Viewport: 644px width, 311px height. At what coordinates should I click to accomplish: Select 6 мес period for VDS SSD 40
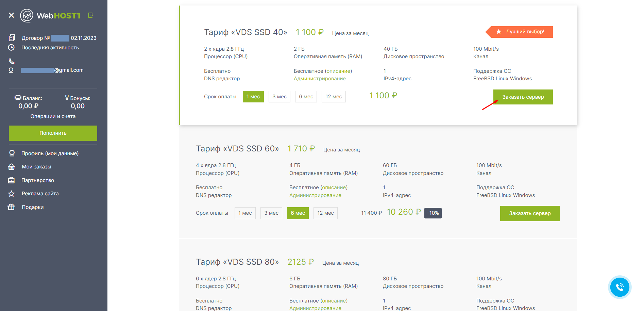pos(306,97)
